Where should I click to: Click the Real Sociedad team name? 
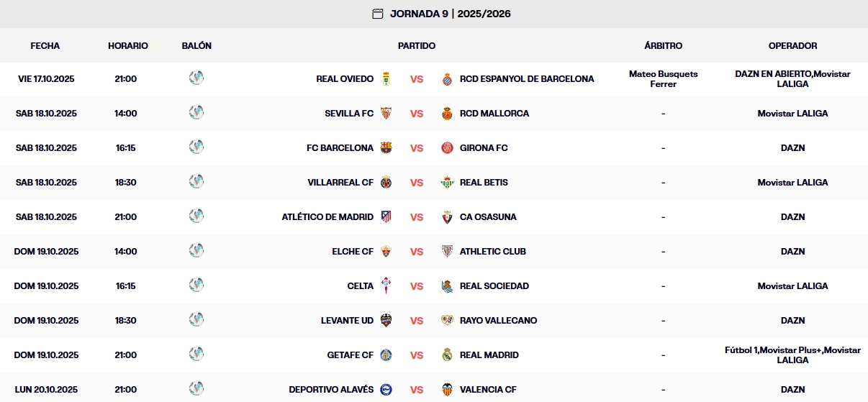coord(494,285)
